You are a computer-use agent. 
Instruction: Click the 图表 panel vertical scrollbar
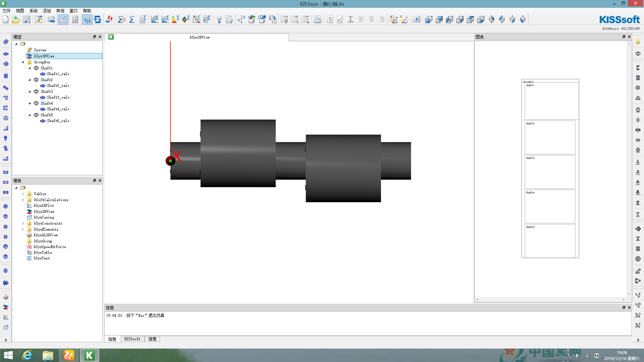629,169
